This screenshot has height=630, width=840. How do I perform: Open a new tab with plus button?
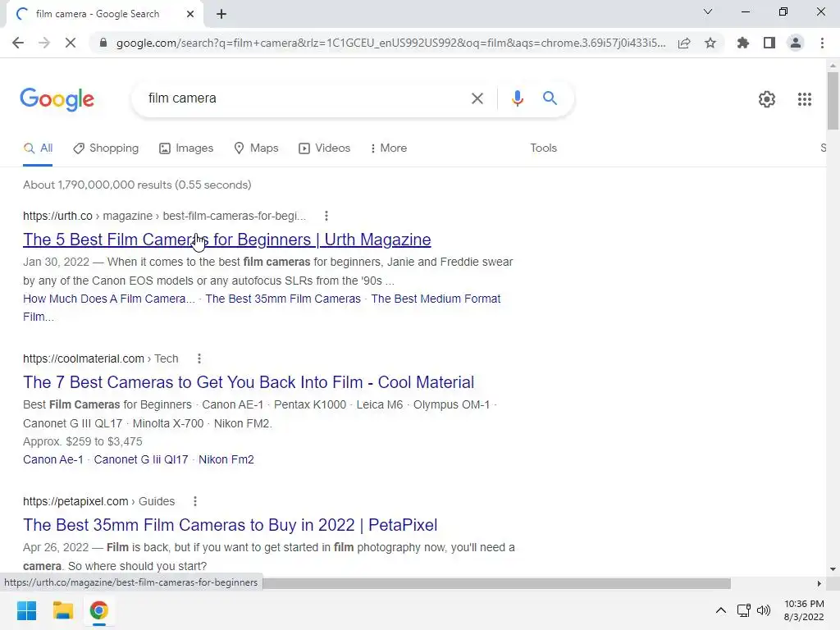pyautogui.click(x=221, y=14)
